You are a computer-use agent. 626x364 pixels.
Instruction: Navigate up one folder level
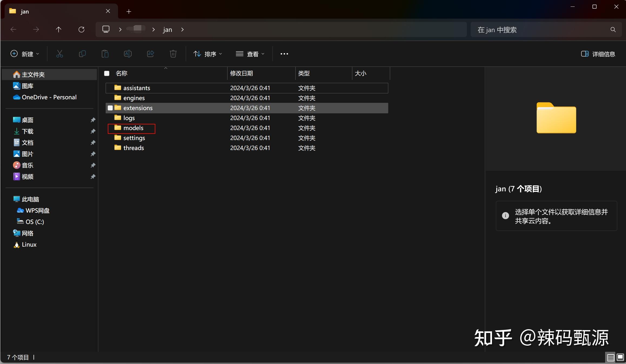[59, 29]
